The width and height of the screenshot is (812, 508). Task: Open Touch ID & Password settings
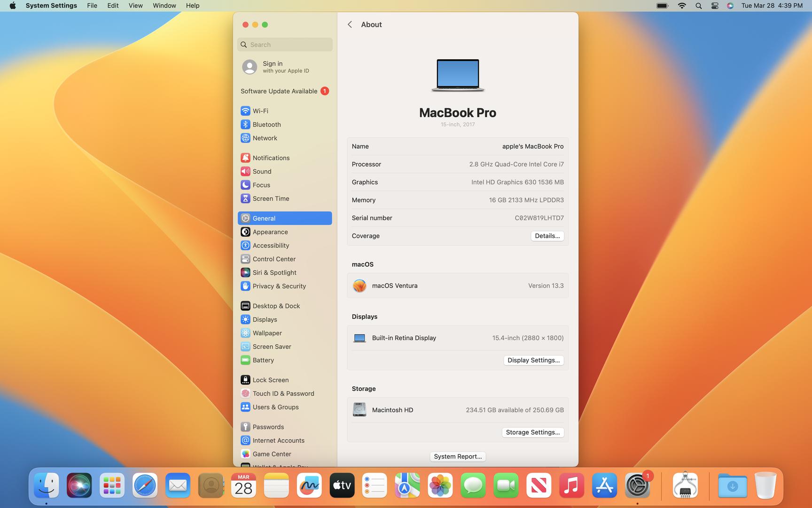click(x=285, y=394)
